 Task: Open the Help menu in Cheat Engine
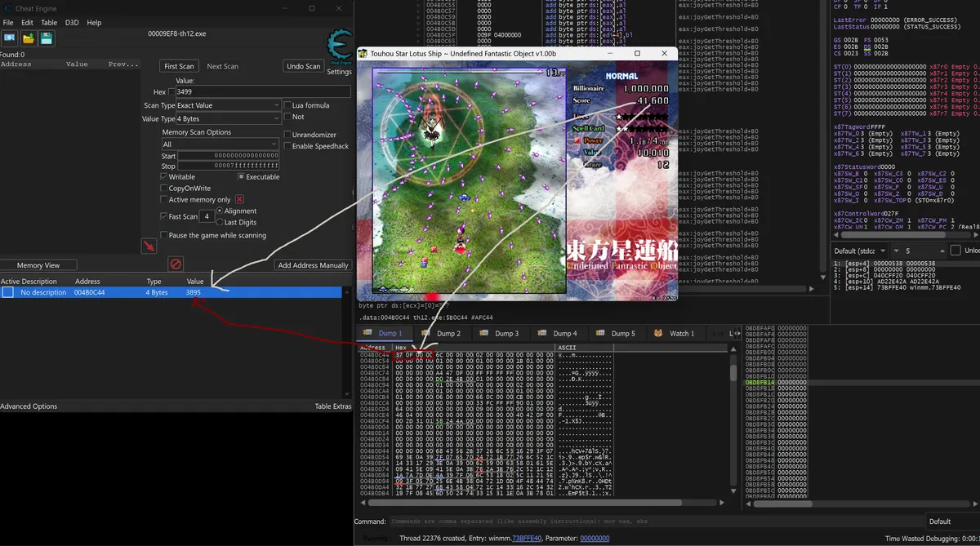pyautogui.click(x=94, y=22)
